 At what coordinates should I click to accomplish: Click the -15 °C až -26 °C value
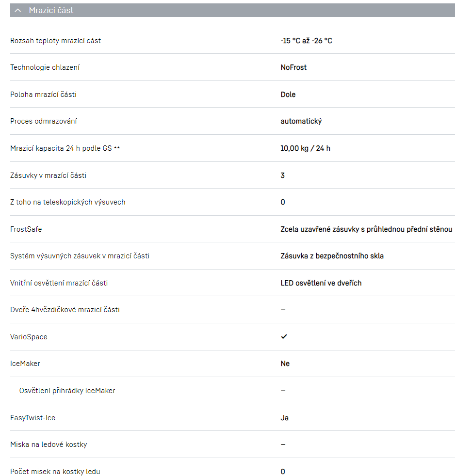point(306,41)
